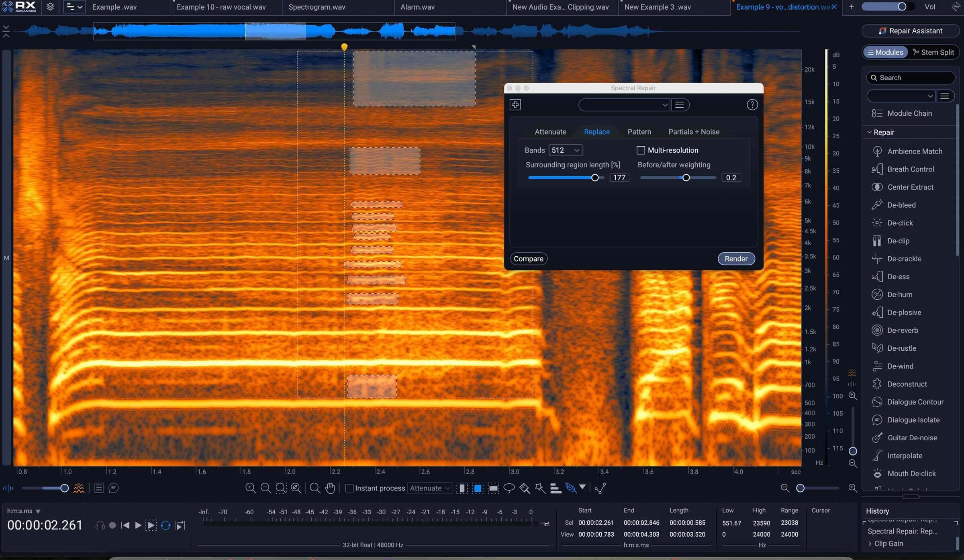Collapse the Repair category section
The width and height of the screenshot is (964, 560).
click(869, 132)
